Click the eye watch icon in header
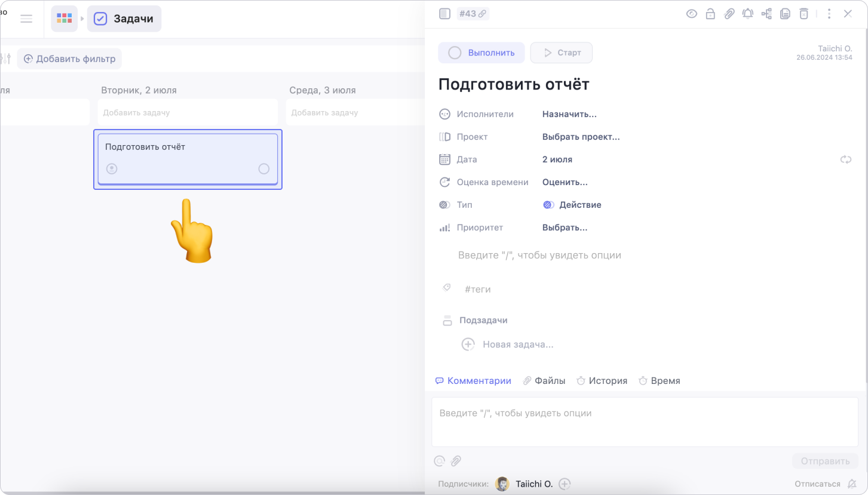This screenshot has width=868, height=495. (691, 14)
